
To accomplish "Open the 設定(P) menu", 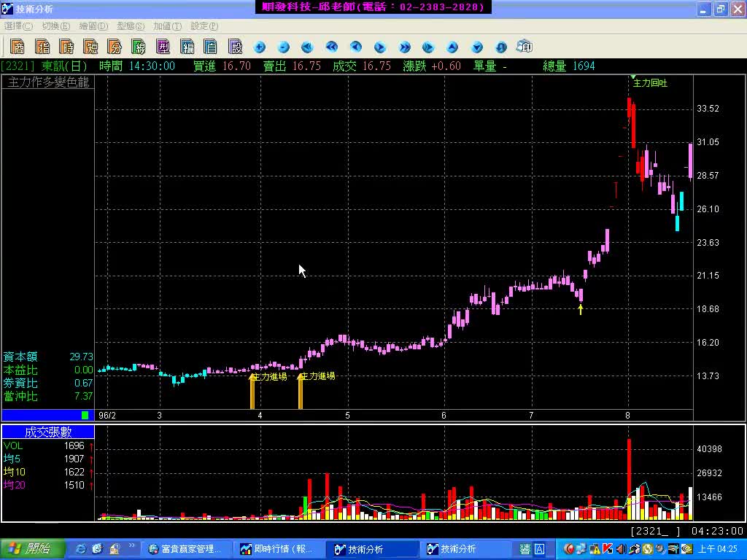I will pyautogui.click(x=204, y=26).
